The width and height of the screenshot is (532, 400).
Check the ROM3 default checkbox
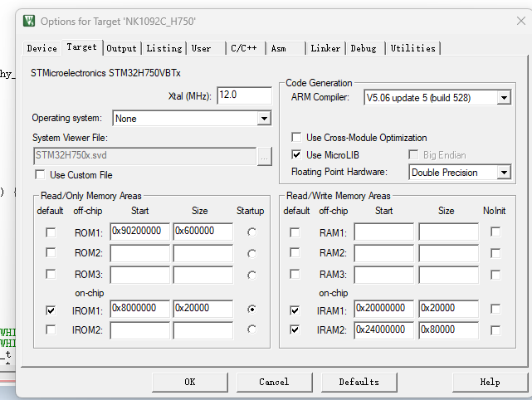coord(51,274)
